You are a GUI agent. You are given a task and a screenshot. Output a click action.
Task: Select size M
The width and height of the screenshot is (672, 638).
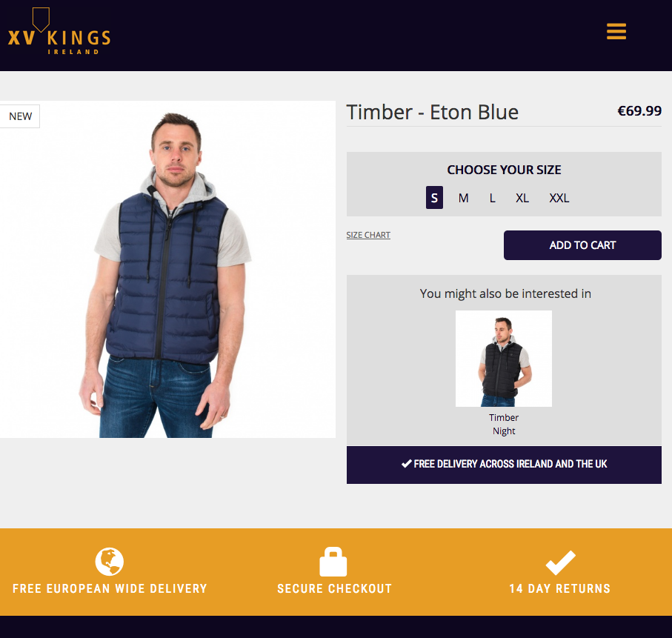pyautogui.click(x=463, y=198)
